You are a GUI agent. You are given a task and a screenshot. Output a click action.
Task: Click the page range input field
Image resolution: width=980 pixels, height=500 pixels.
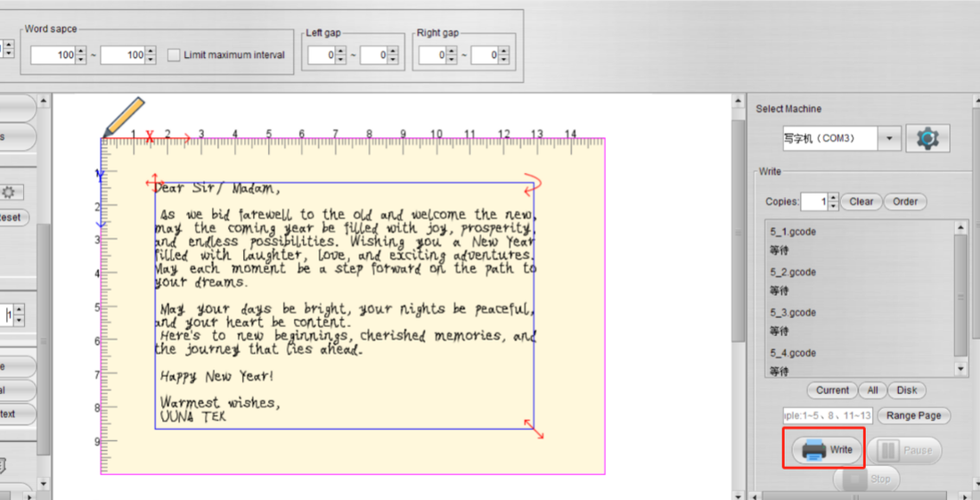(x=828, y=415)
